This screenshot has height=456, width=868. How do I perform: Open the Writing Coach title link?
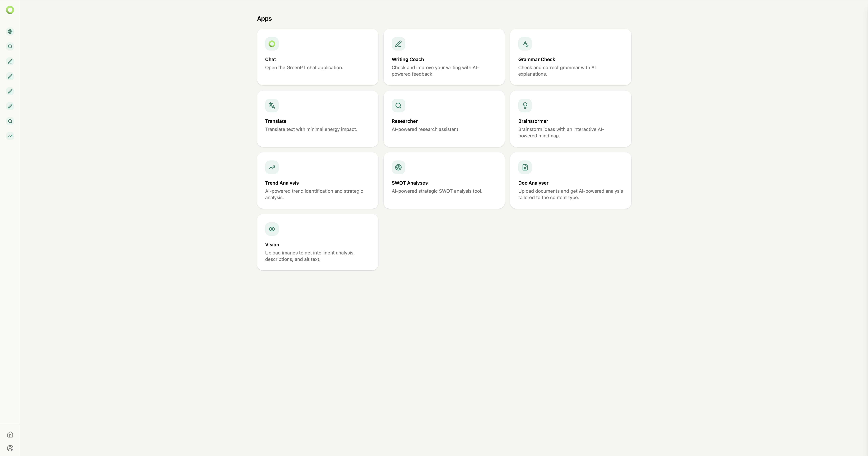[x=407, y=59]
